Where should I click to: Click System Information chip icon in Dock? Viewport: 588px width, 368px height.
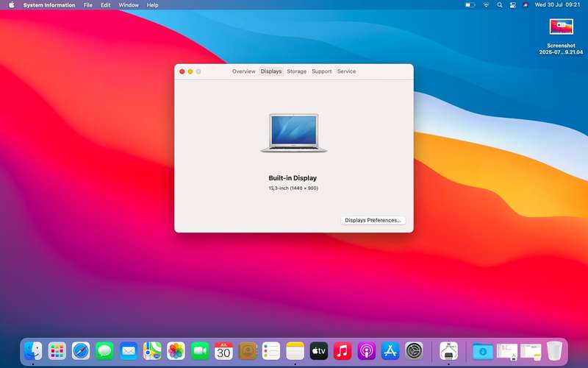(449, 351)
